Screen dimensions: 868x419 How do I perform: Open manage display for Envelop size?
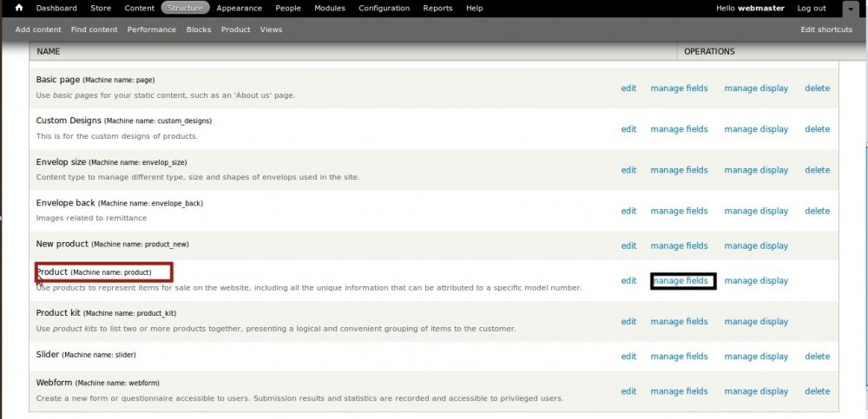click(756, 170)
